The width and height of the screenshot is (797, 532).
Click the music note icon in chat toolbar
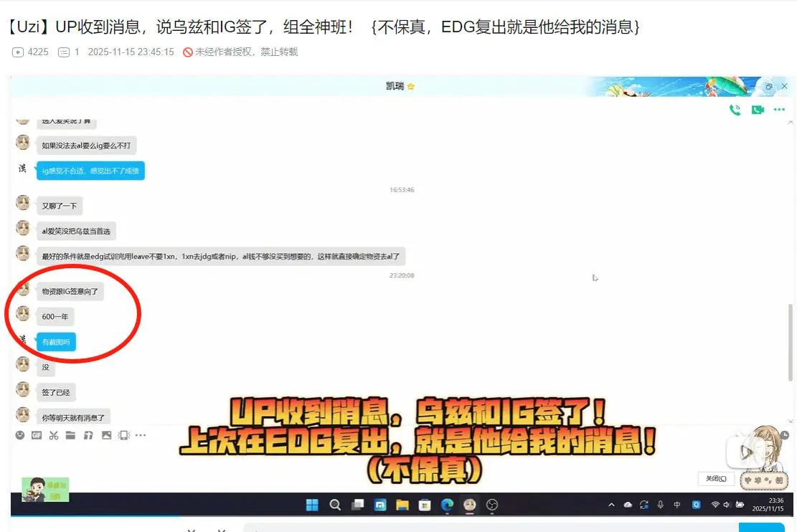(x=88, y=435)
